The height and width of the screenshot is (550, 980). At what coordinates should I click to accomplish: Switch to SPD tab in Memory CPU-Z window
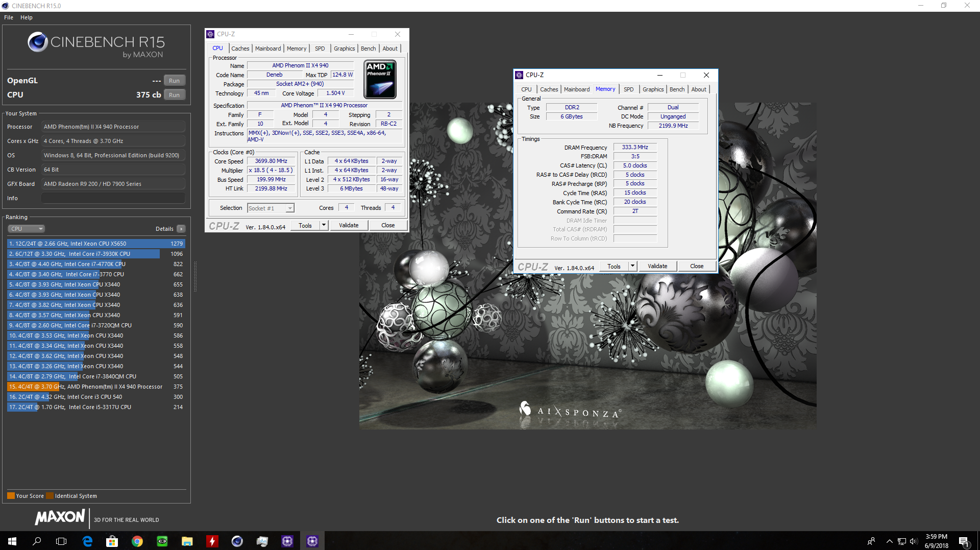[x=629, y=89]
